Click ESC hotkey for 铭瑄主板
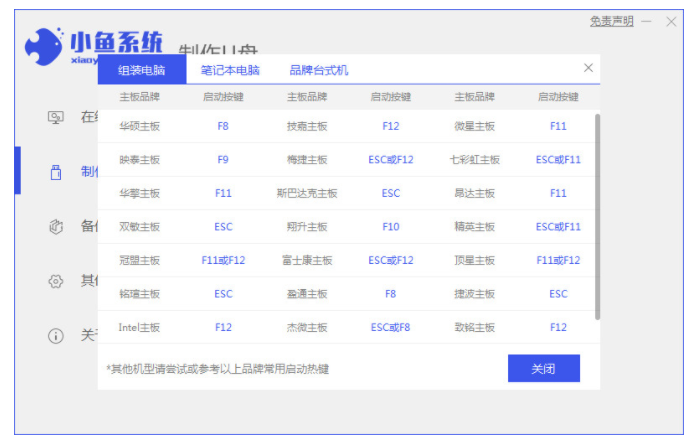The image size is (699, 445). (x=223, y=294)
